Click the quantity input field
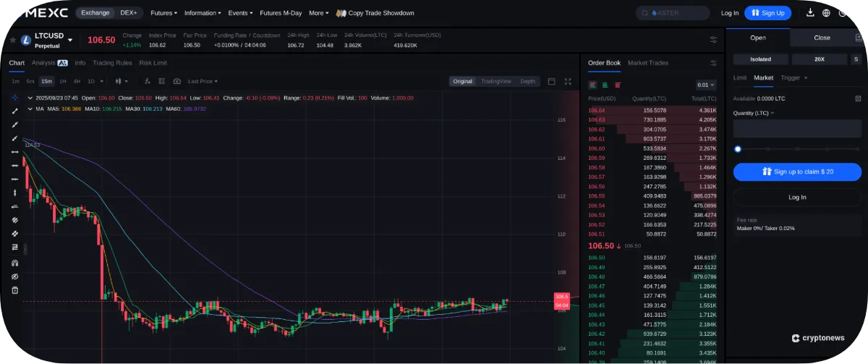868x364 pixels. [x=798, y=130]
